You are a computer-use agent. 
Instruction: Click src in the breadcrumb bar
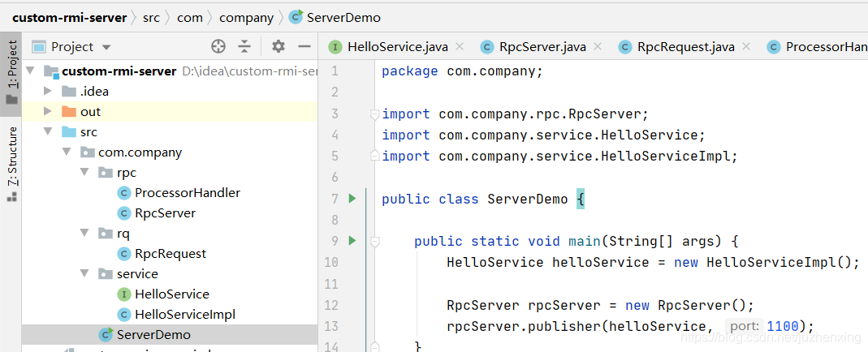click(x=151, y=18)
